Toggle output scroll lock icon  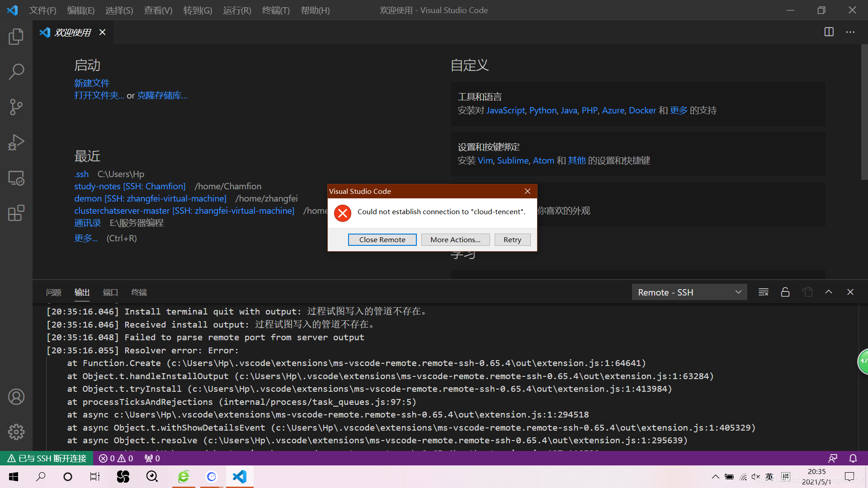pyautogui.click(x=785, y=292)
